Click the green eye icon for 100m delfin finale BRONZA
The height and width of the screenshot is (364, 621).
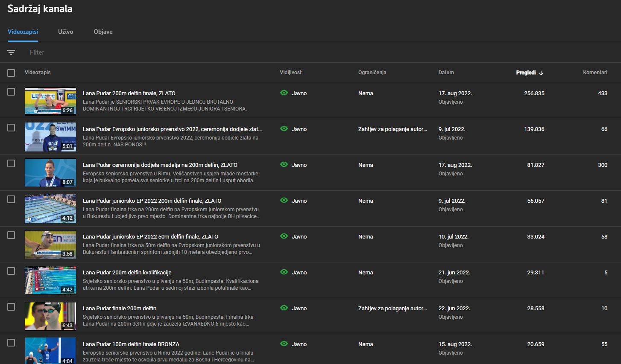coord(284,344)
